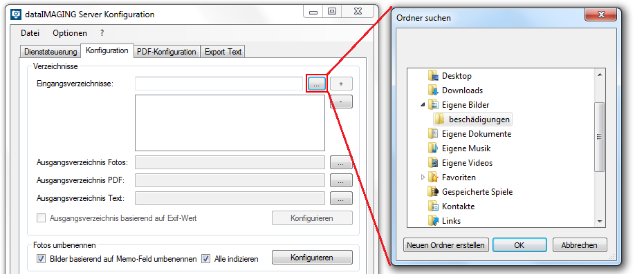This screenshot has width=644, height=279.
Task: Toggle Ausgangsverzeichnis basierend auf Exif-Wert checkbox
Action: 41,218
